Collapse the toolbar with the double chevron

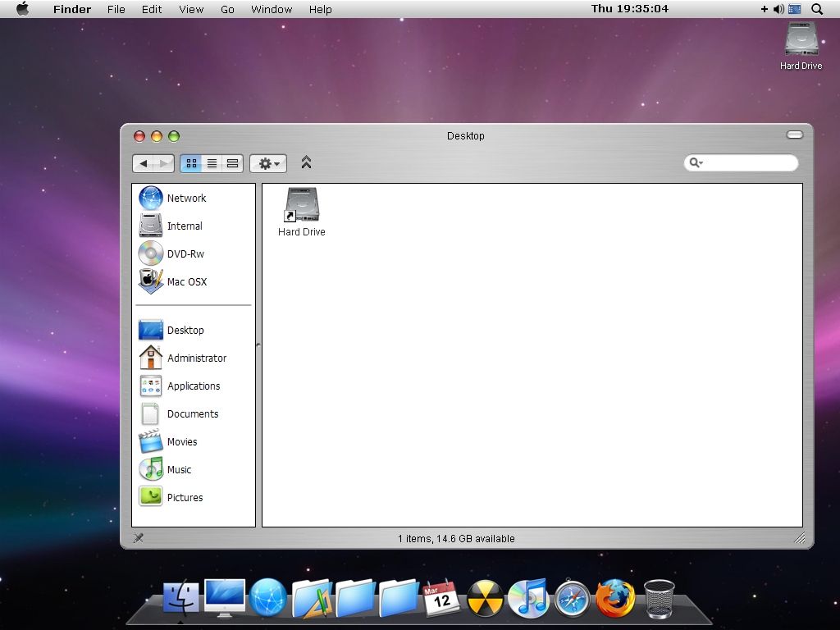click(306, 162)
